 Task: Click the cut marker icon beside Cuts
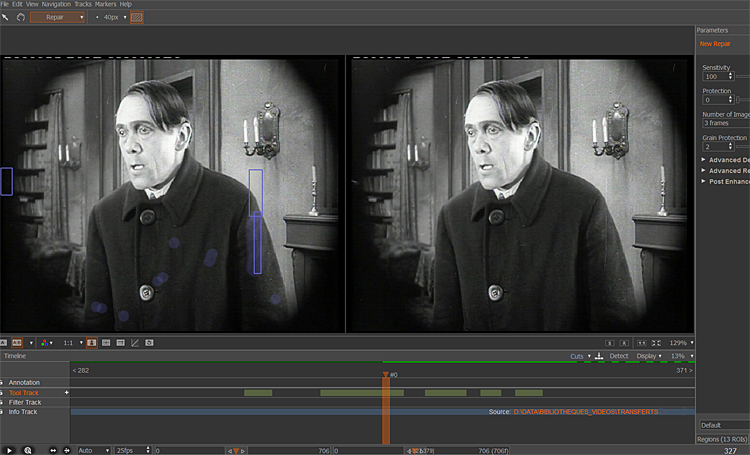click(x=599, y=356)
